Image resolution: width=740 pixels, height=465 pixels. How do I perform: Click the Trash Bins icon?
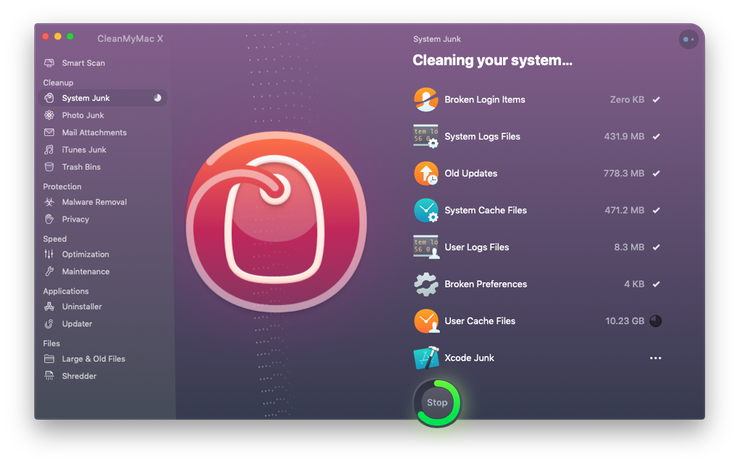tap(49, 167)
